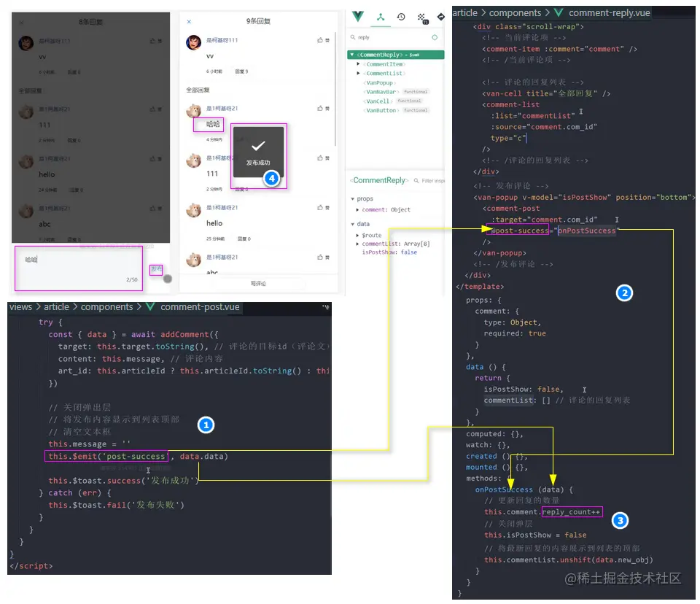Click required: true in comment-reply.vue

515,333
